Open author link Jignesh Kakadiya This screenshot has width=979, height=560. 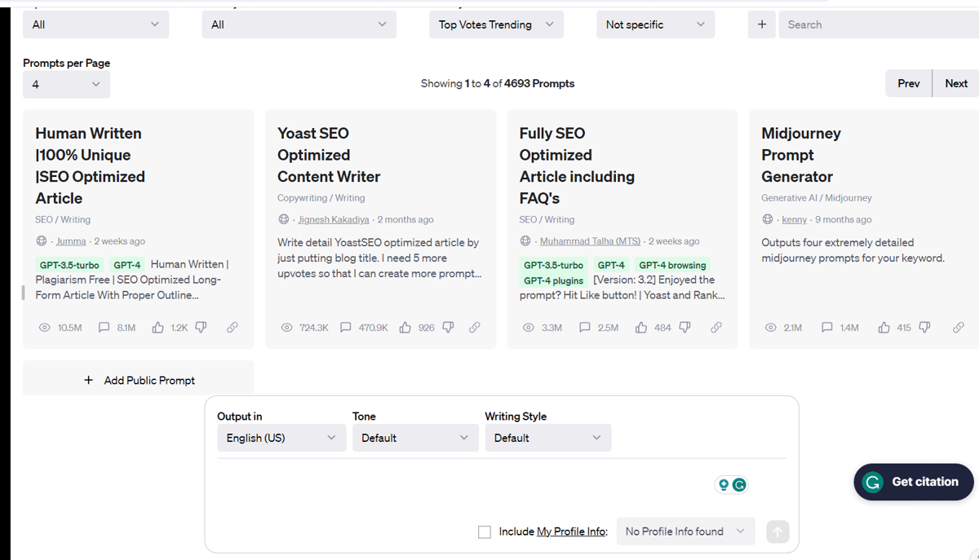(x=334, y=219)
